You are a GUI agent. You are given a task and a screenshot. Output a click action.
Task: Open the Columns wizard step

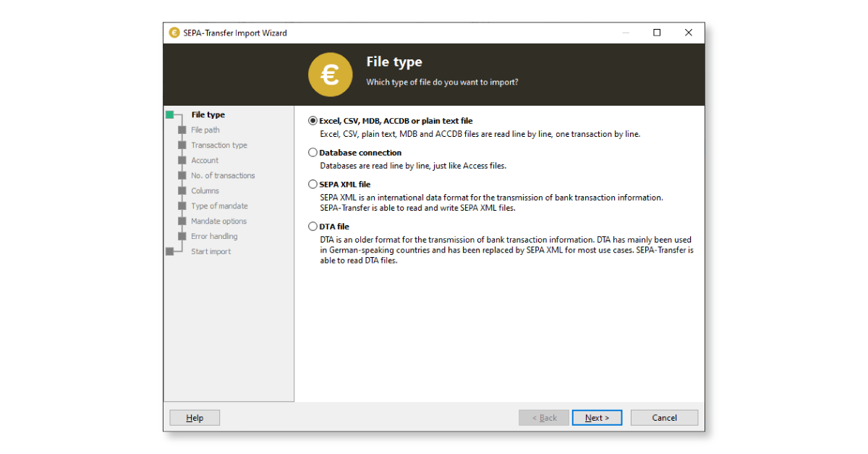(205, 191)
